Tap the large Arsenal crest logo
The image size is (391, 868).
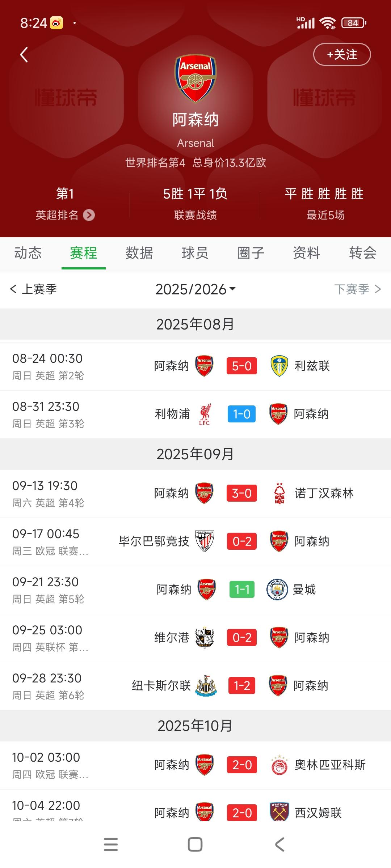point(195,78)
